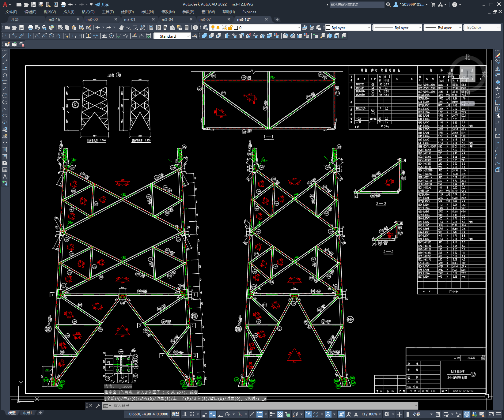Open the QuickCalc calculator icon
Viewport: 504px width, 420px height.
(187, 28)
